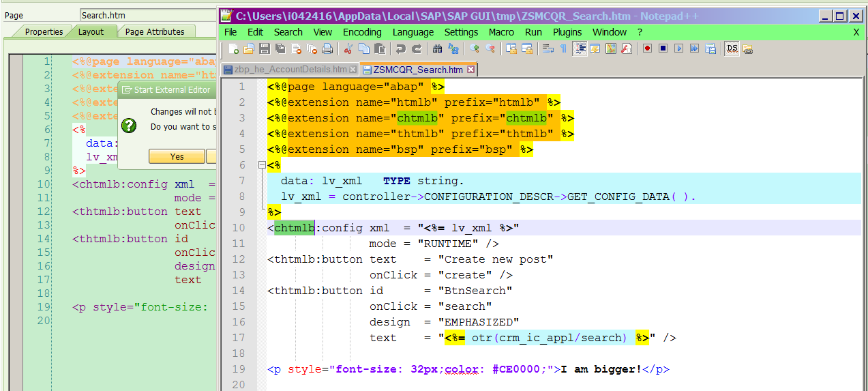This screenshot has height=391, width=868.
Task: Click the New file toolbar icon
Action: [x=234, y=48]
